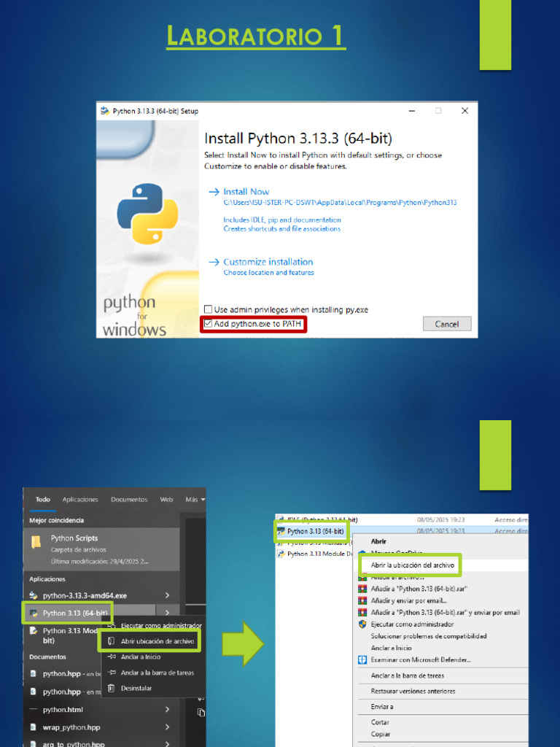
Task: Choose Restaurar versiones anteriores
Action: [413, 692]
